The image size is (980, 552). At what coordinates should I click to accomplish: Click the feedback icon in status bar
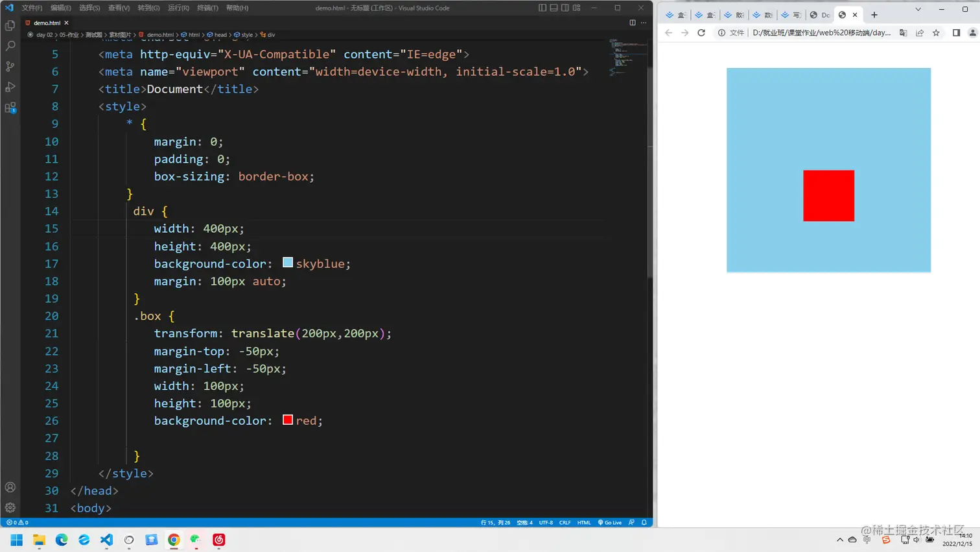(631, 522)
